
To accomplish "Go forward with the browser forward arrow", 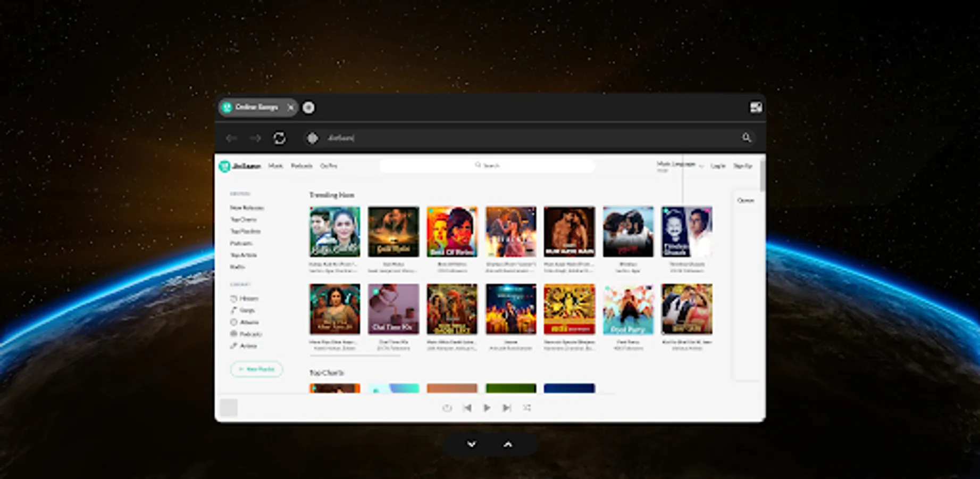I will click(x=255, y=138).
